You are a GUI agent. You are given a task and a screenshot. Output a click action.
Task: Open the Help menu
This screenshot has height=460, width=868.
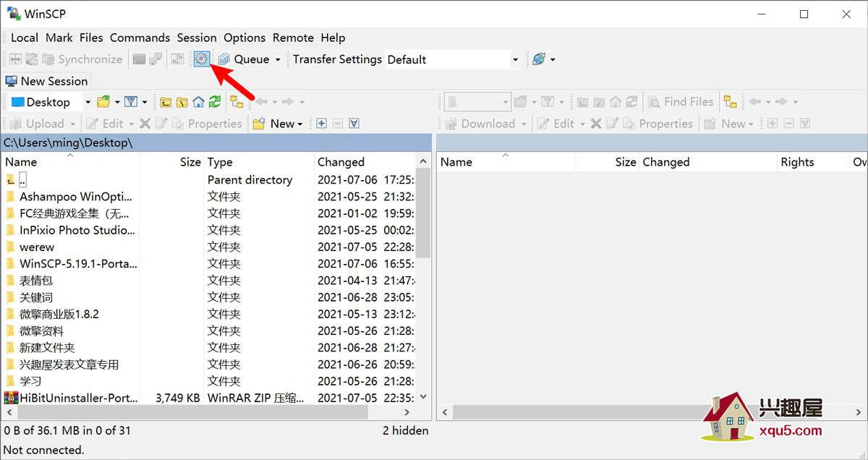(333, 38)
